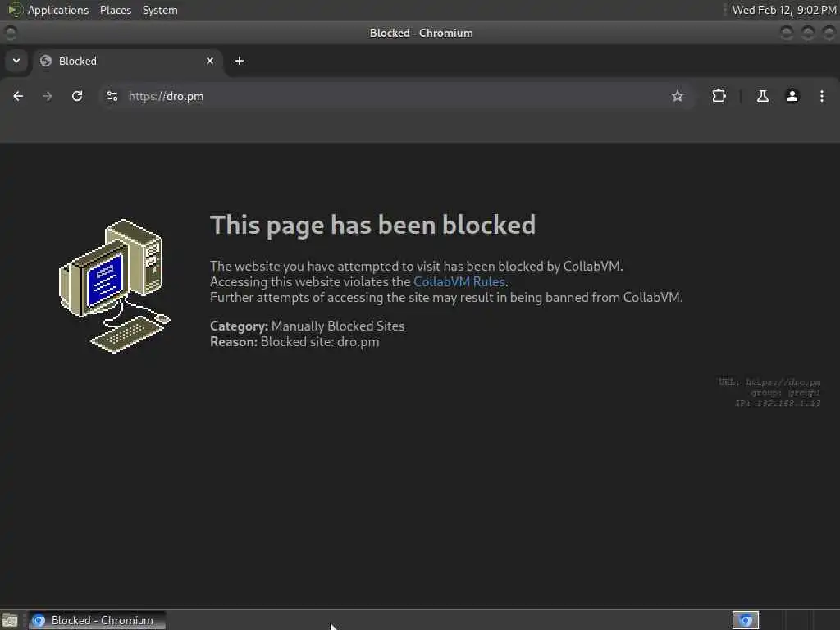Image resolution: width=840 pixels, height=630 pixels.
Task: Open the Applications menu
Action: (58, 10)
